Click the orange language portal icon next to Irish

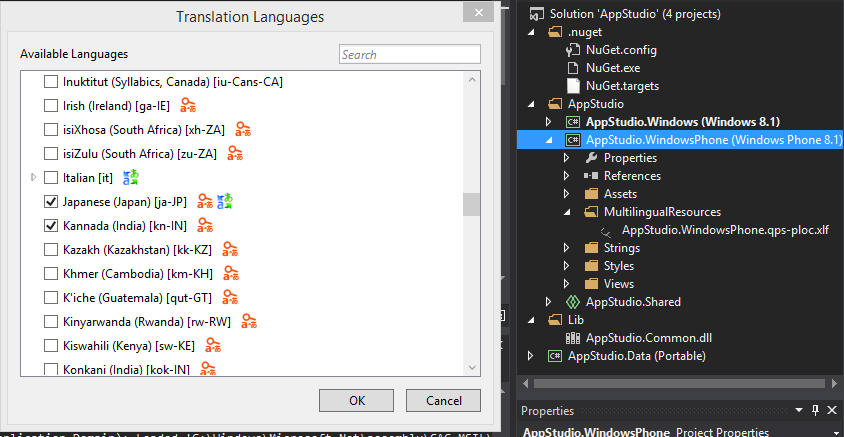pyautogui.click(x=188, y=105)
